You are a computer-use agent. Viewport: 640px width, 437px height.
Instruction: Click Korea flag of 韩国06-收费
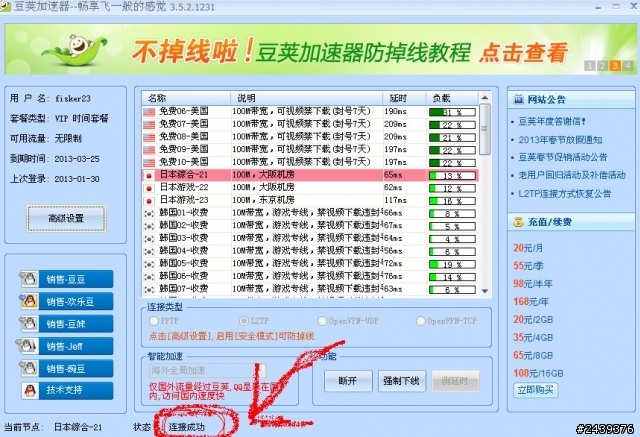pos(149,277)
